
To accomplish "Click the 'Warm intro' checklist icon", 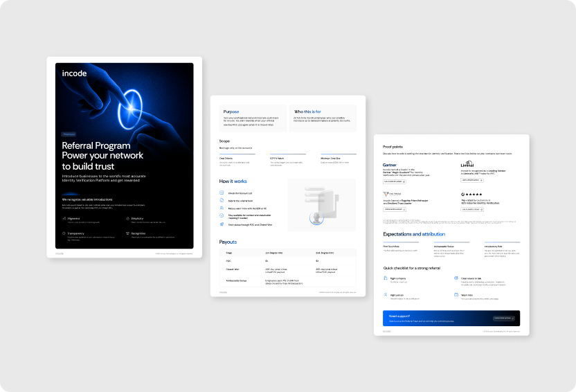I will [x=456, y=294].
